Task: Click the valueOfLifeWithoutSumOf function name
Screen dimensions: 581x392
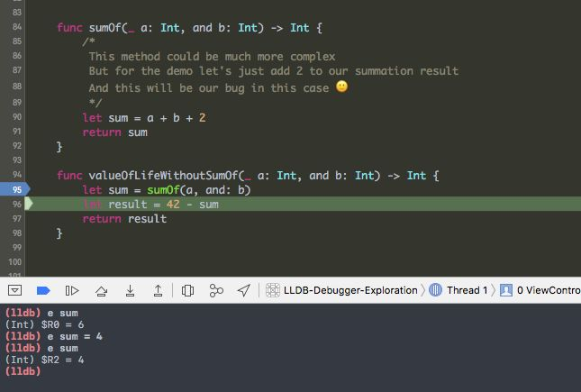Action: click(163, 176)
